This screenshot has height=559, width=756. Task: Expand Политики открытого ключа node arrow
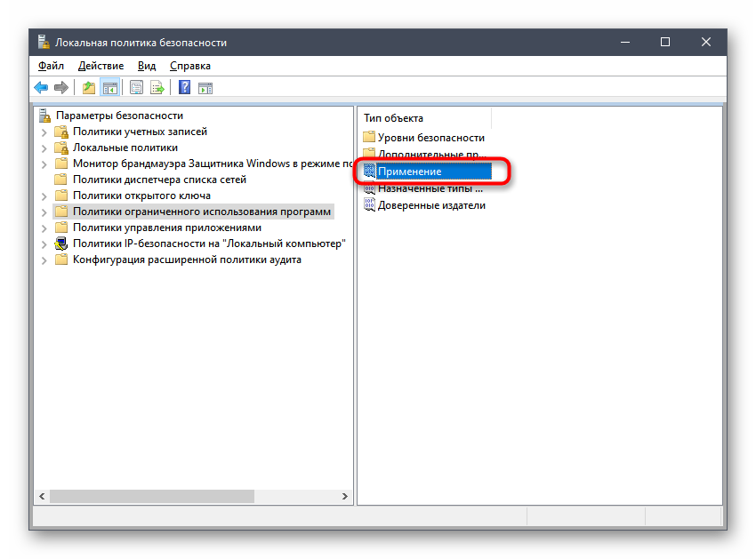click(44, 196)
